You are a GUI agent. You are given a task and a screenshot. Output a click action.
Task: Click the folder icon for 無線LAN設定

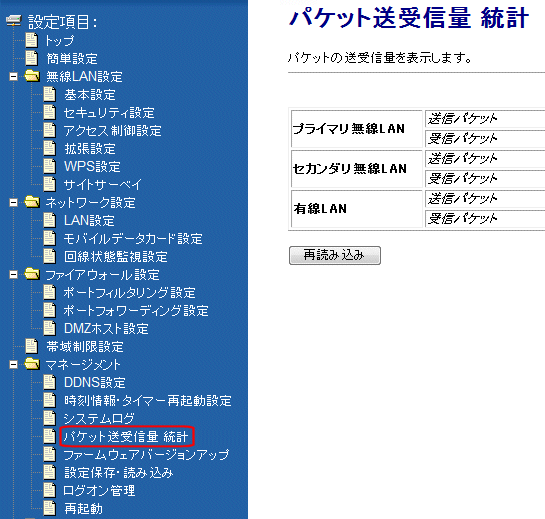tap(32, 76)
